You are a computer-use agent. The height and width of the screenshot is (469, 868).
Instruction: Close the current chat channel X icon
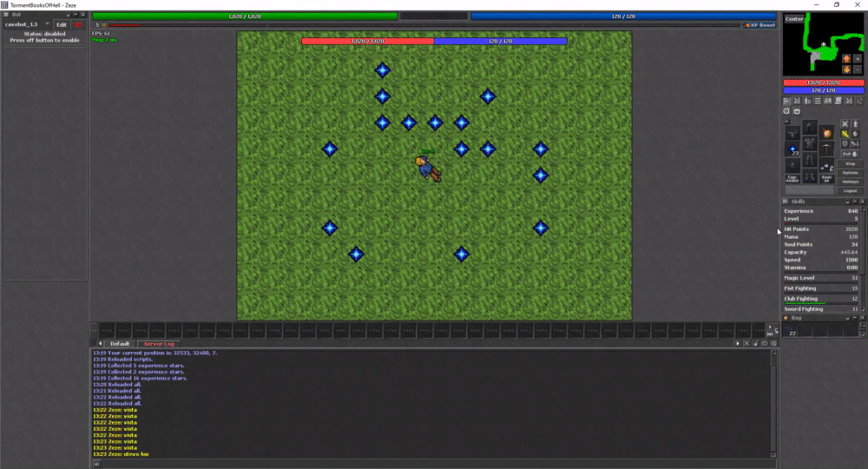pos(746,343)
